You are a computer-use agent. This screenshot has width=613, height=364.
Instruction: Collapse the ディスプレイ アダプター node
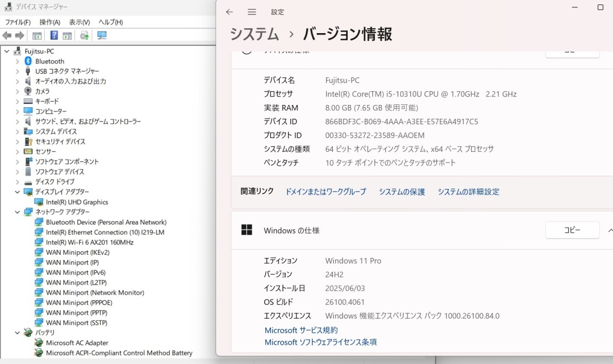tap(17, 192)
